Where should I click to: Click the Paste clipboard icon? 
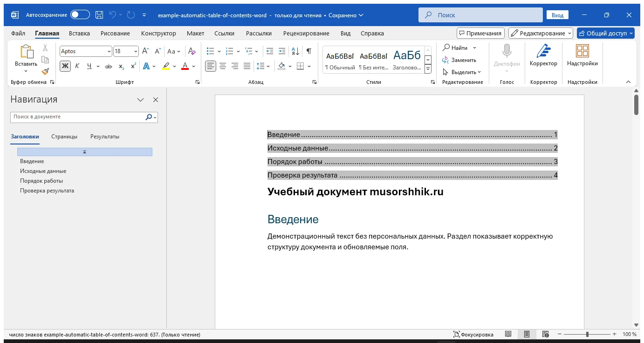pos(26,52)
